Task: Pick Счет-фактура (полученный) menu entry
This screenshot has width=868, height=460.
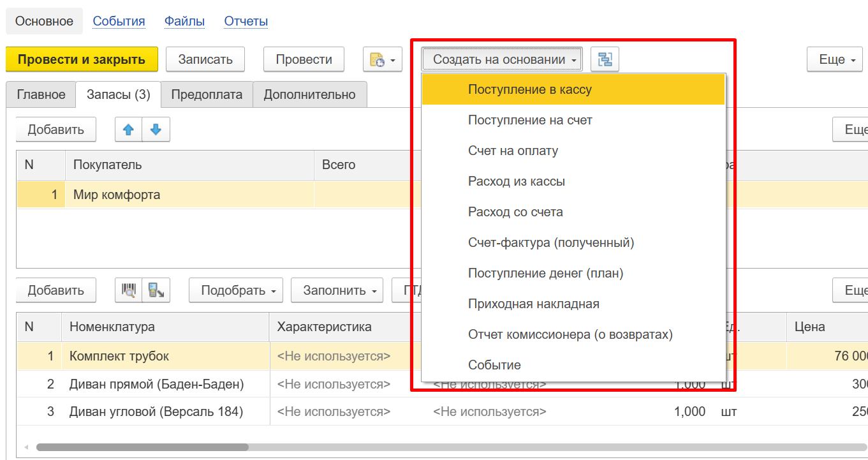Action: pos(550,243)
